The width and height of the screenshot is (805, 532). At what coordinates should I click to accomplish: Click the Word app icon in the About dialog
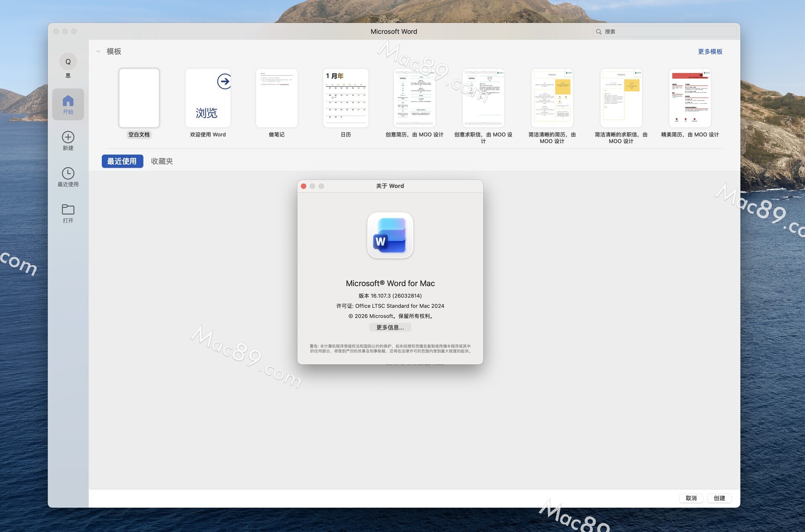(x=390, y=236)
